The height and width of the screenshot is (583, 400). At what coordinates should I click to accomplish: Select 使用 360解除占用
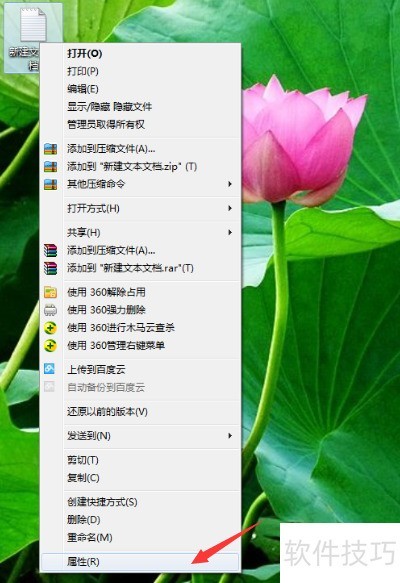coord(140,292)
